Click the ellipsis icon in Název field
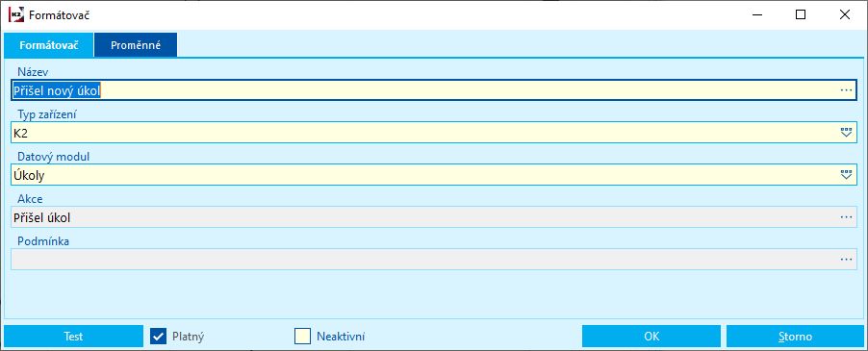The image size is (868, 351). (x=845, y=90)
